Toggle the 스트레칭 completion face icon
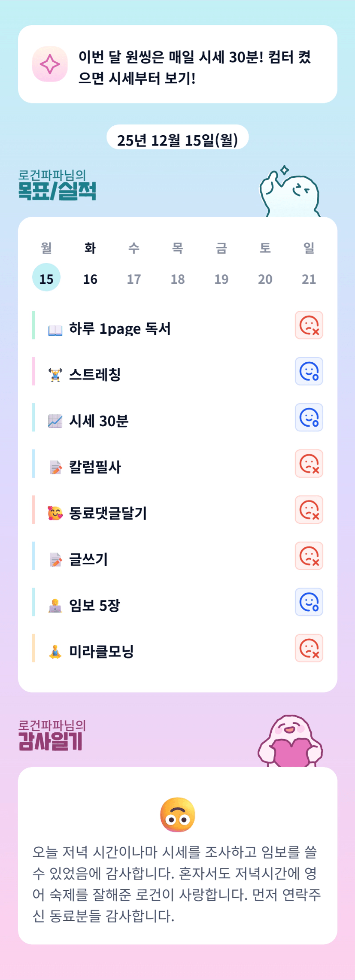The width and height of the screenshot is (355, 980). tap(309, 371)
